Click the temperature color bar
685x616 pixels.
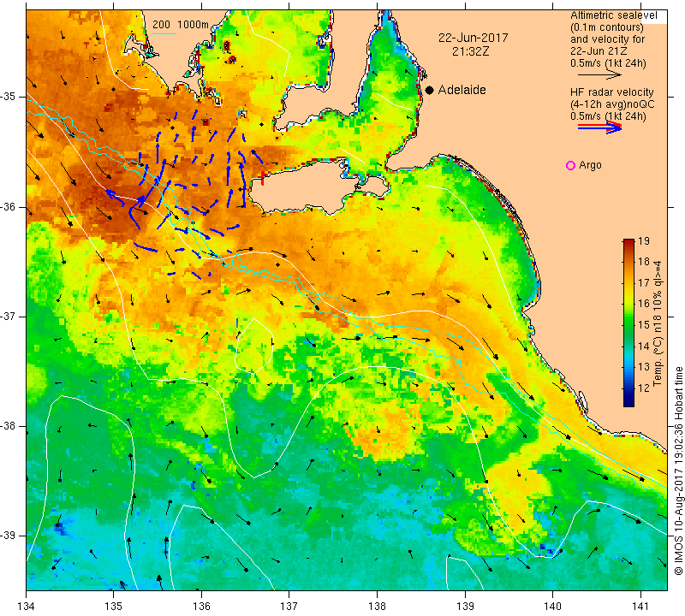tap(628, 323)
